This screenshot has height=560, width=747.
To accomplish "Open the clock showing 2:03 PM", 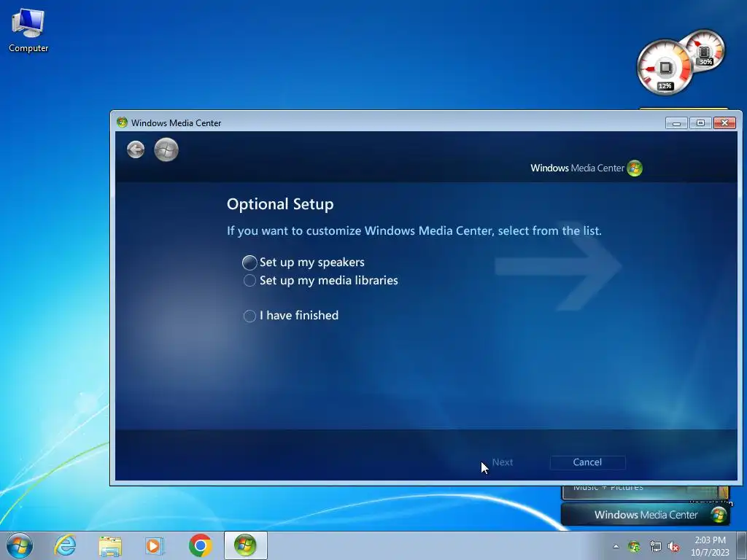I will coord(710,546).
